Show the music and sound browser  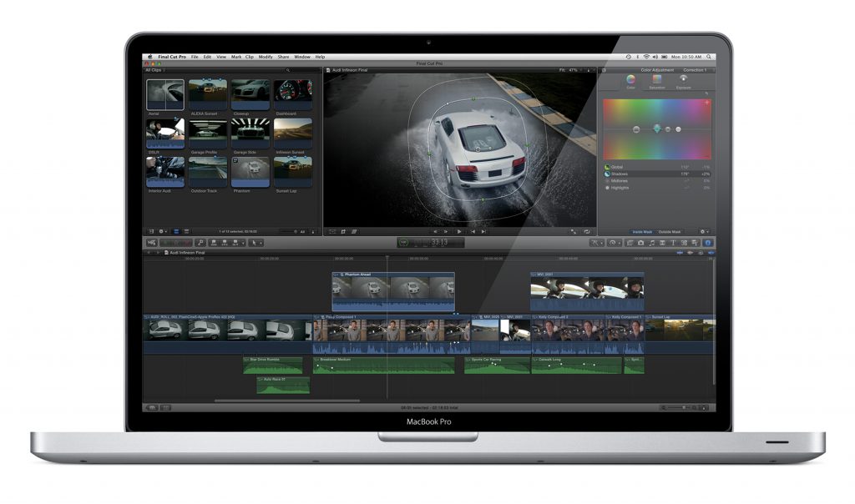tap(651, 243)
